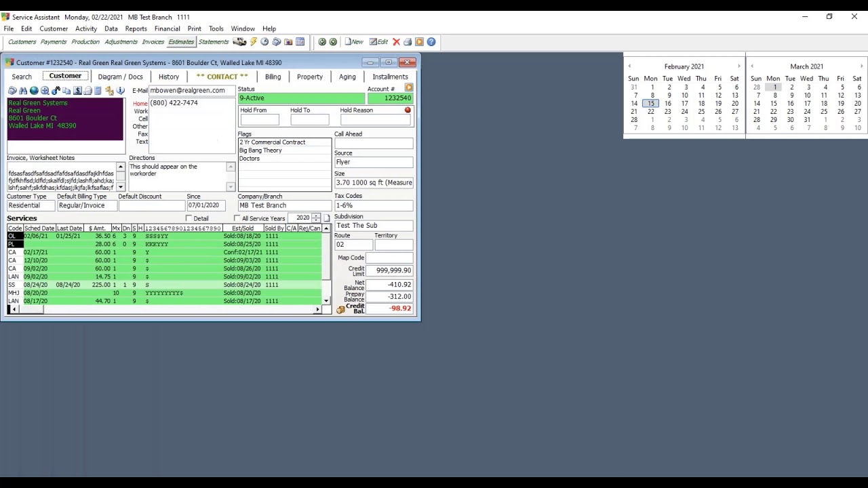Switch to the History tab
Image resolution: width=868 pixels, height=488 pixels.
tap(169, 77)
